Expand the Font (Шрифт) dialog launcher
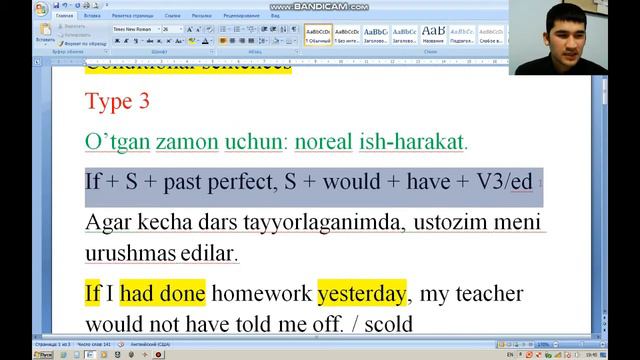Image resolution: width=640 pixels, height=360 pixels. (x=212, y=52)
